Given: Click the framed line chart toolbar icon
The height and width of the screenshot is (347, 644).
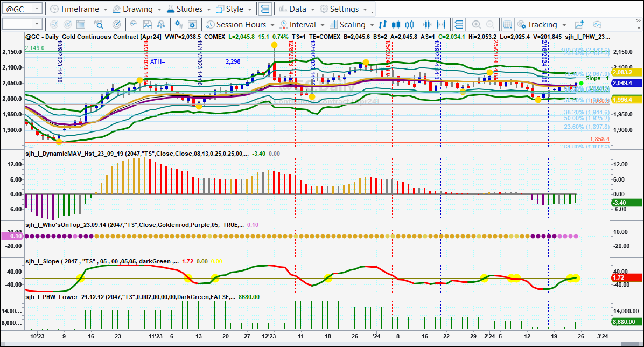Looking at the screenshot, I should (148, 25).
